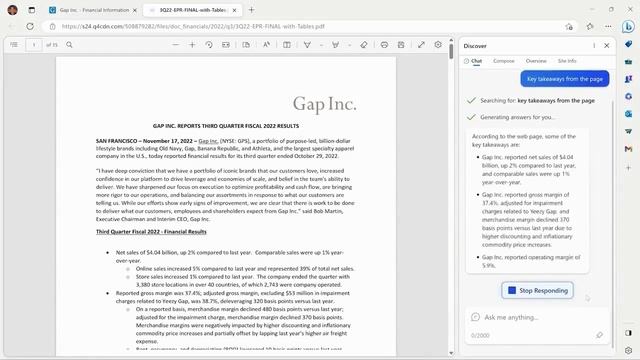Print the PDF document
Image resolution: width=640 pixels, height=360 pixels.
[x=384, y=45]
